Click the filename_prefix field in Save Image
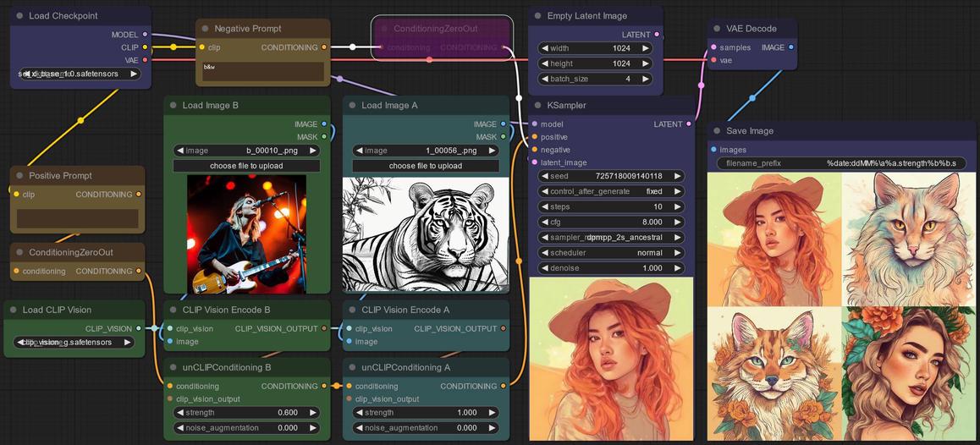This screenshot has width=980, height=445. (x=841, y=164)
